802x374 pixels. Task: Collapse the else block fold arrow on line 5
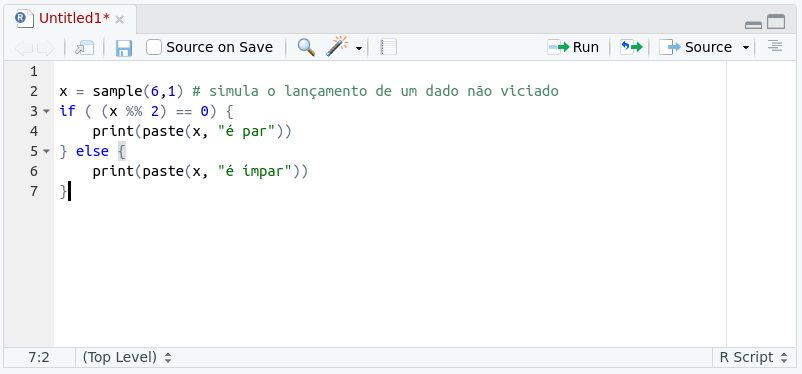[x=47, y=151]
